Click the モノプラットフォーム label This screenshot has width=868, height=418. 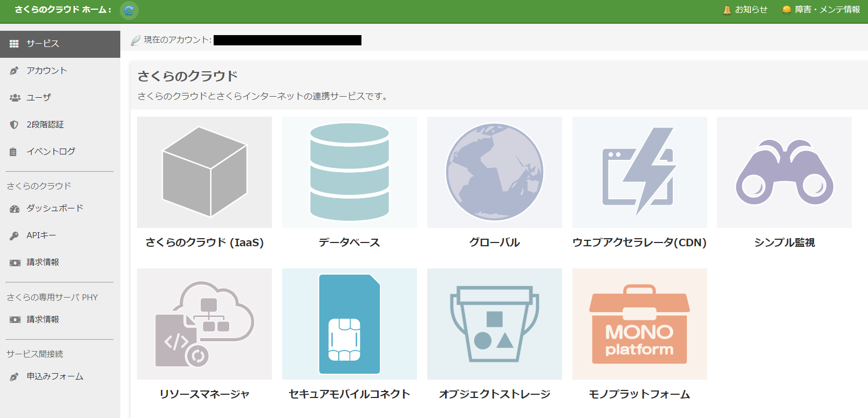[640, 394]
